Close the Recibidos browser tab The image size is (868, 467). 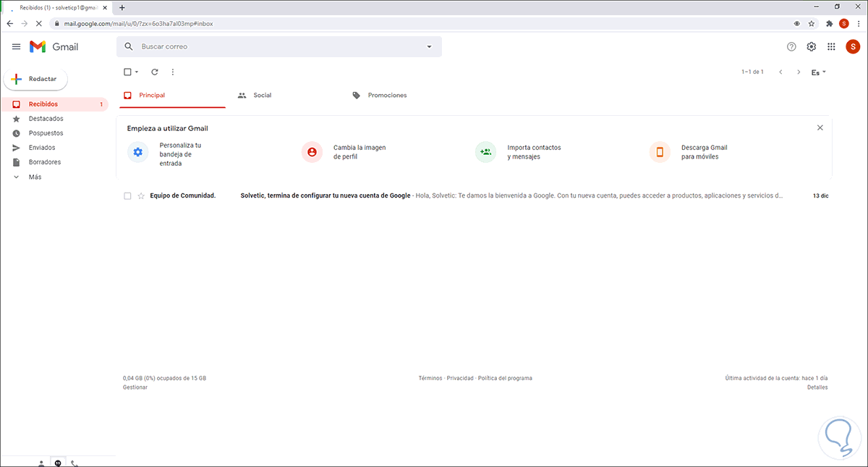click(x=106, y=7)
